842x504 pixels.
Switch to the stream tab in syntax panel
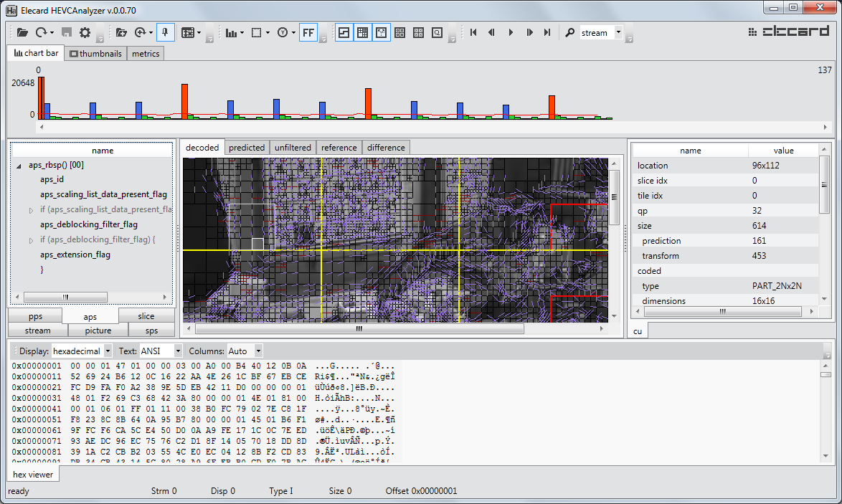coord(37,330)
